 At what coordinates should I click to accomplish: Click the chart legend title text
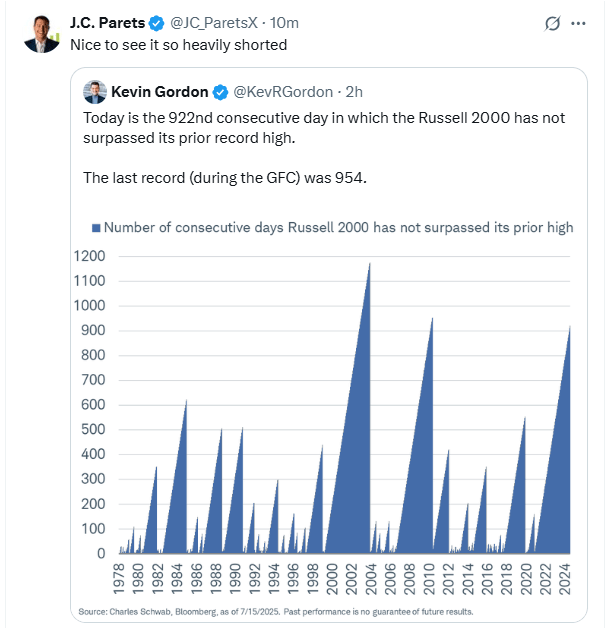[338, 227]
